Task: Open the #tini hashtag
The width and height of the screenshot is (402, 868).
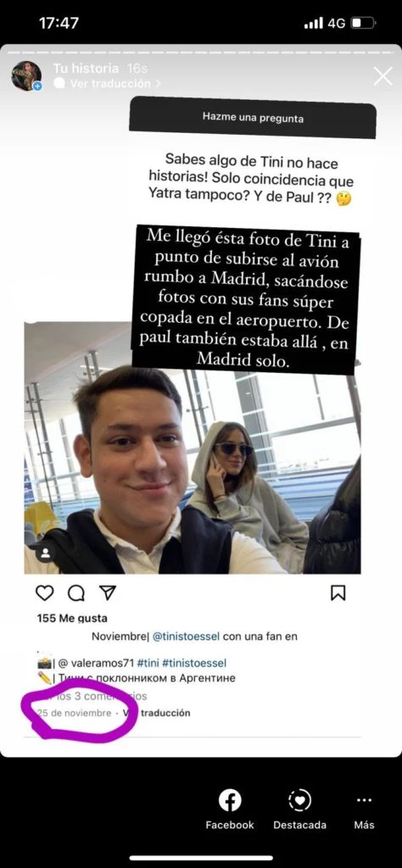Action: [148, 663]
